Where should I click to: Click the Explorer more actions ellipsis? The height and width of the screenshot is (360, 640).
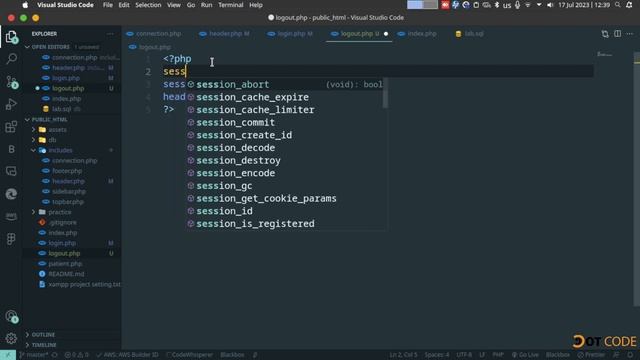110,34
